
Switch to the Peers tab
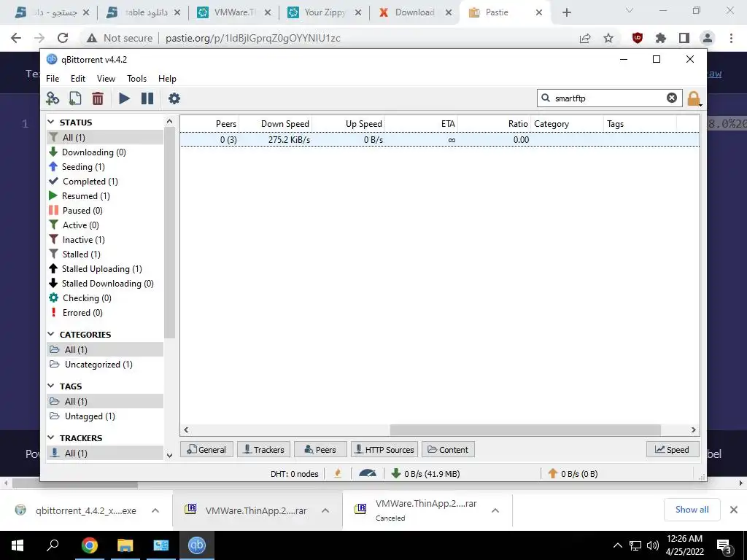point(320,449)
